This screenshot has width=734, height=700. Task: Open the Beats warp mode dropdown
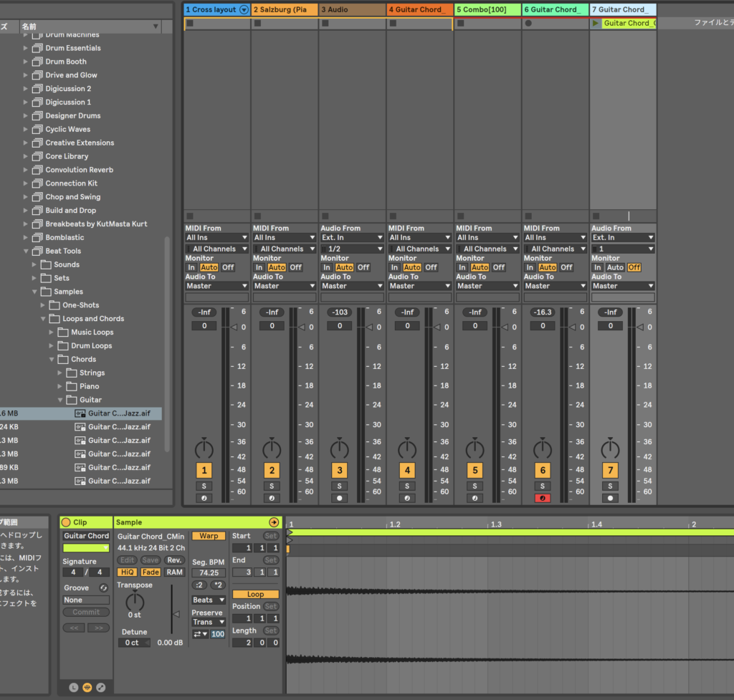[x=209, y=600]
